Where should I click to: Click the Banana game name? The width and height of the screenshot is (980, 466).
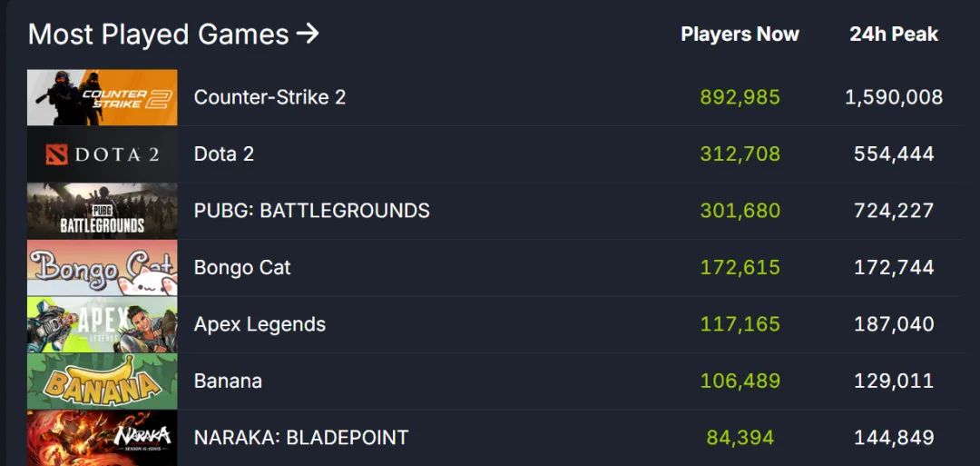coord(228,382)
